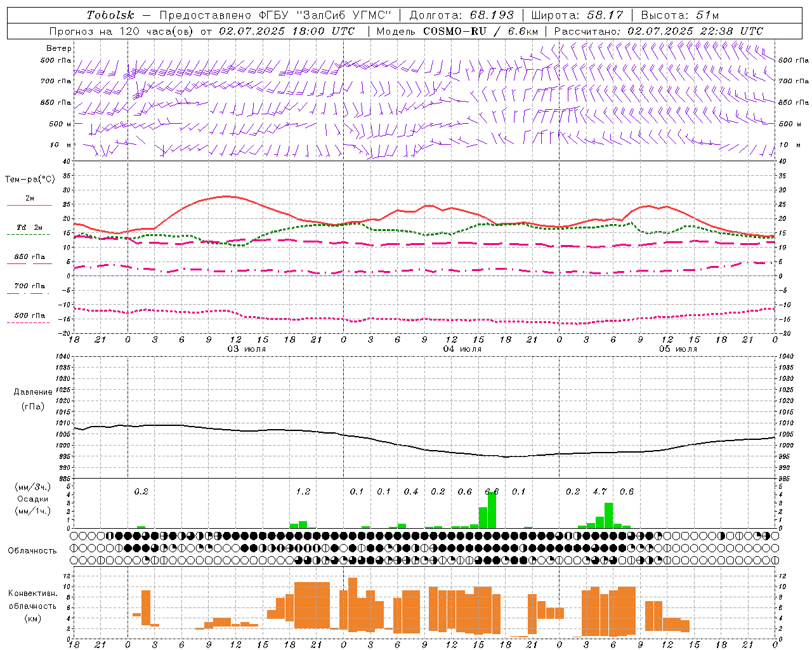Click the (мм/1ч.) precipitation unit label

(32, 510)
